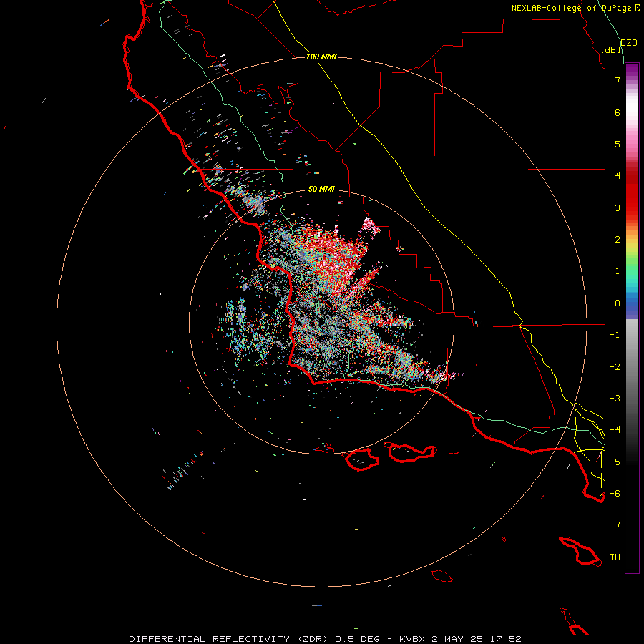Click the -6 value on the color scale
The height and width of the screenshot is (644, 644).
pos(615,494)
